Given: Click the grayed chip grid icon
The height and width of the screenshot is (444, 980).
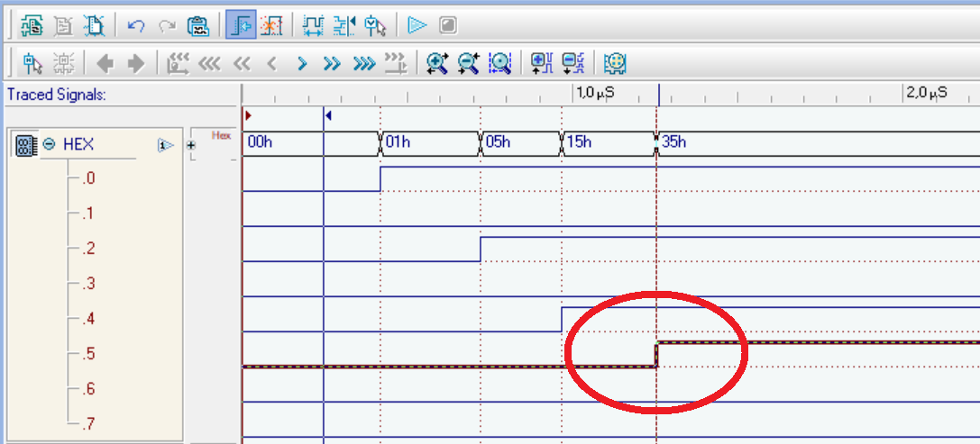Looking at the screenshot, I should 63,63.
